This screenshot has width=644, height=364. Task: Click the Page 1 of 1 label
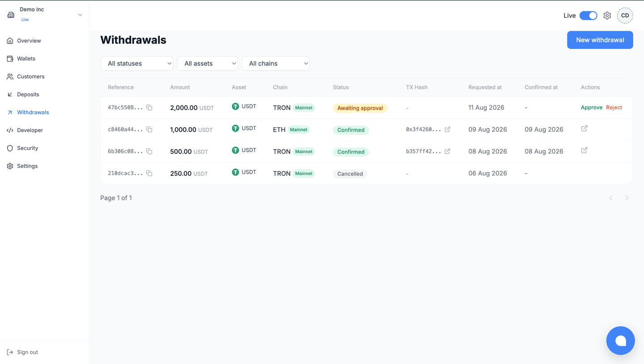tap(116, 198)
